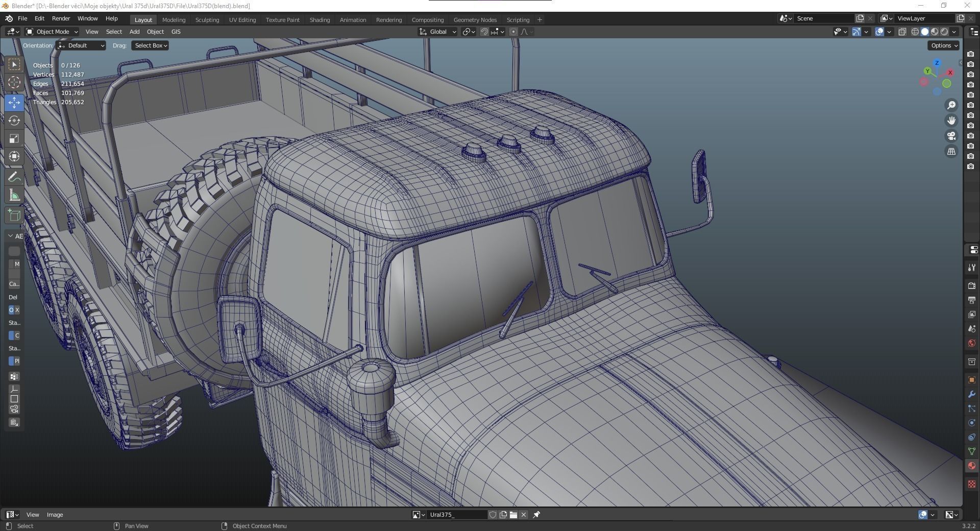Open the Physics properties tab
Screen dimensions: 980x531
point(971,423)
